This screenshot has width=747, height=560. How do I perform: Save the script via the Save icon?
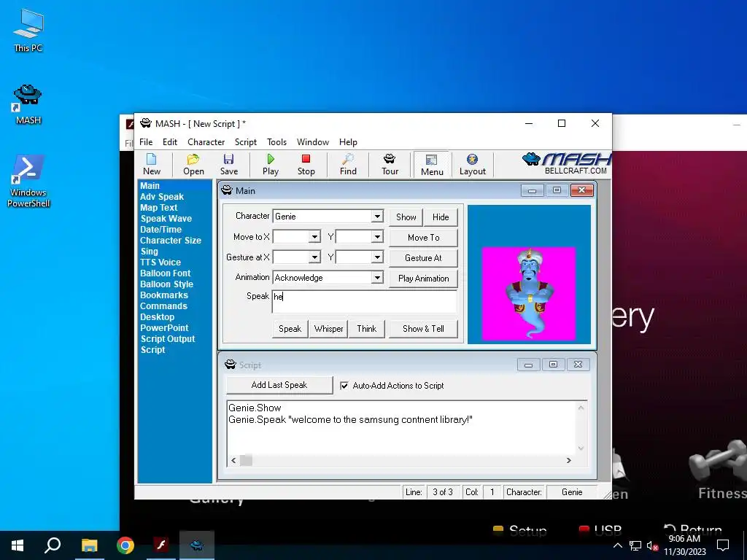coord(228,164)
